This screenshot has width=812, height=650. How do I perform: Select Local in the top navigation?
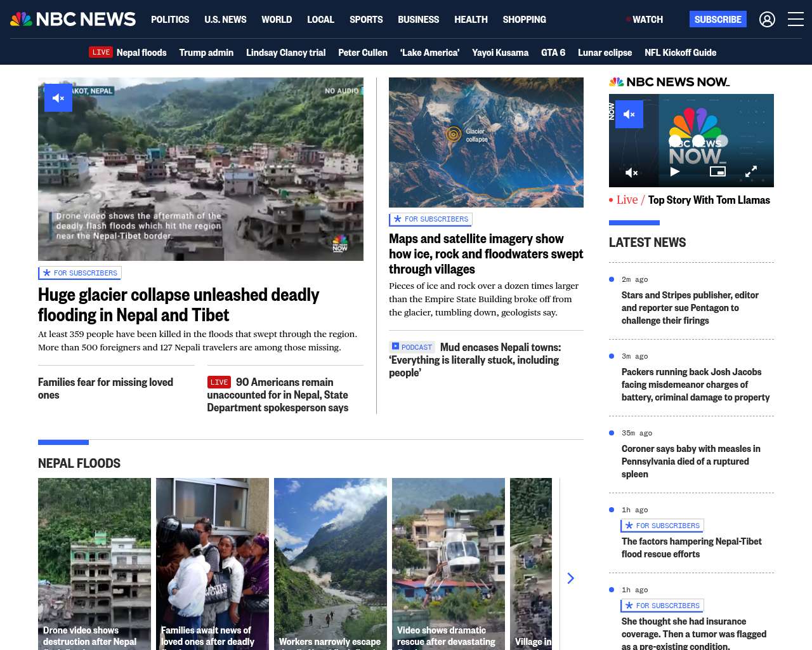[320, 20]
